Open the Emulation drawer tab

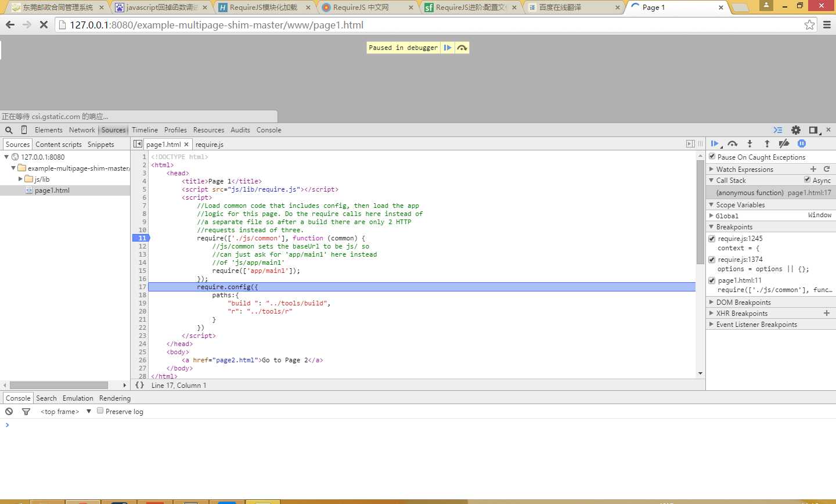pyautogui.click(x=78, y=398)
